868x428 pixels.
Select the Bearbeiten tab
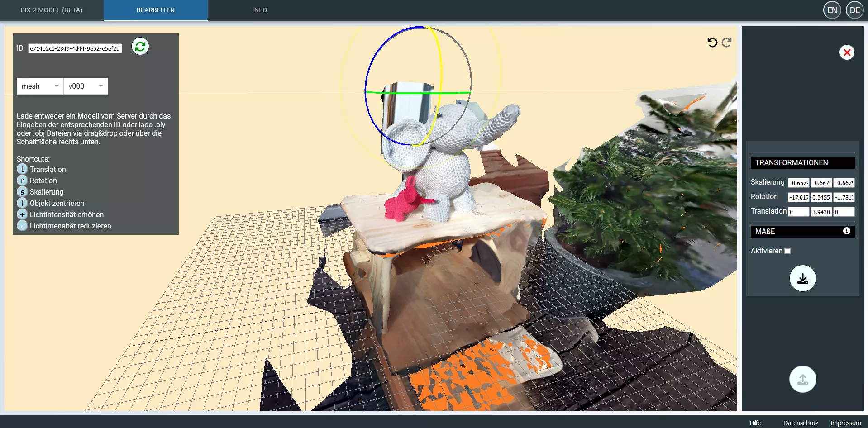point(155,10)
